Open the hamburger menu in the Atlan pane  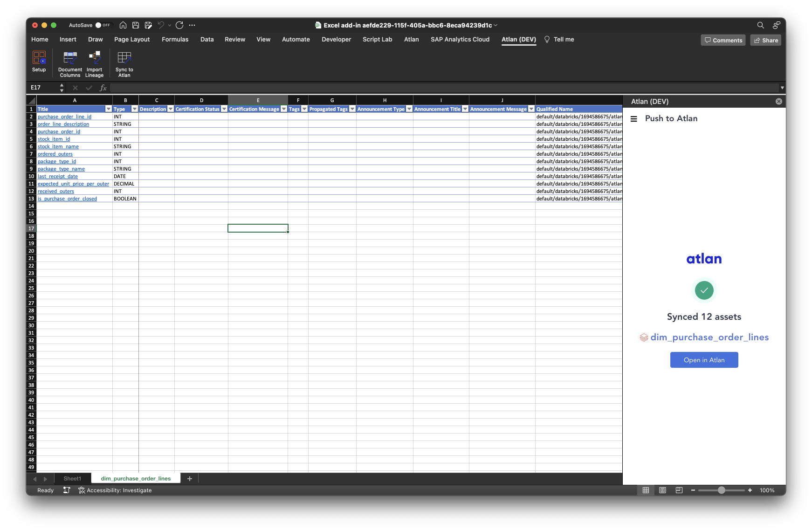(x=634, y=119)
